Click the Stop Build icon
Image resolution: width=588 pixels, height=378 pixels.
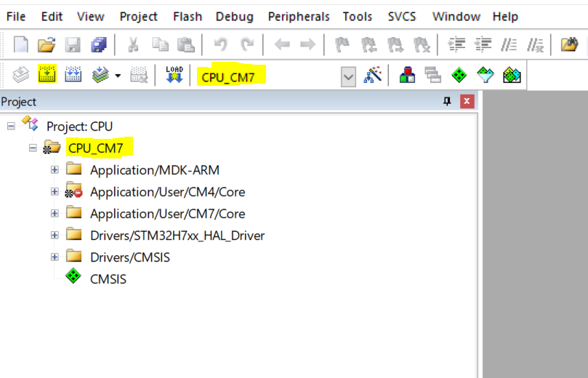139,74
